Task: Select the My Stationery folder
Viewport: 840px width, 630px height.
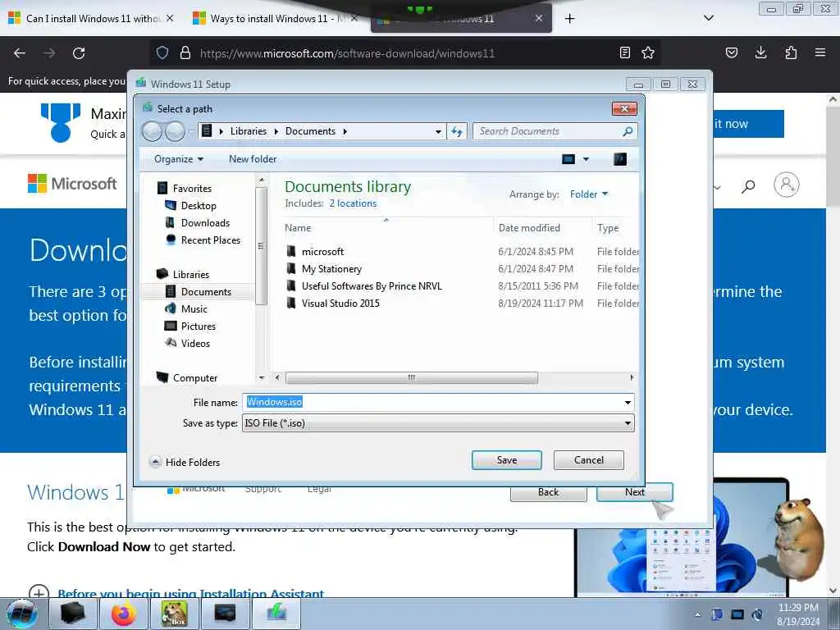Action: pyautogui.click(x=331, y=269)
